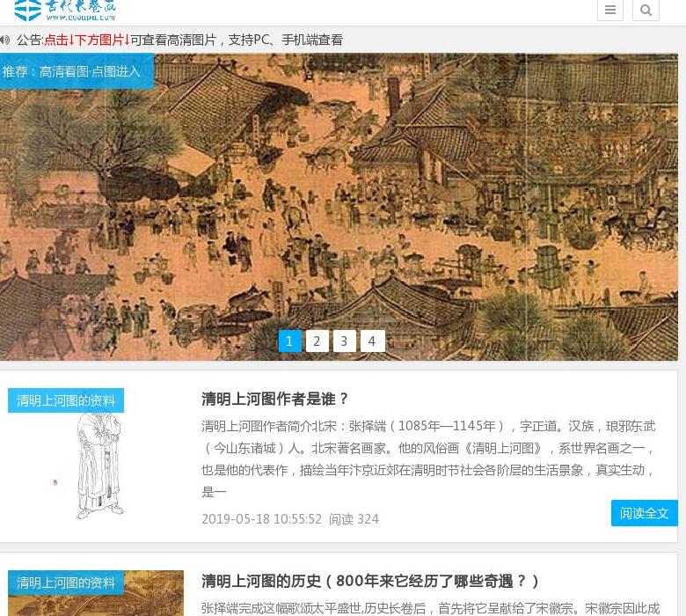Click the history summary starting 张择端完成

point(430,608)
